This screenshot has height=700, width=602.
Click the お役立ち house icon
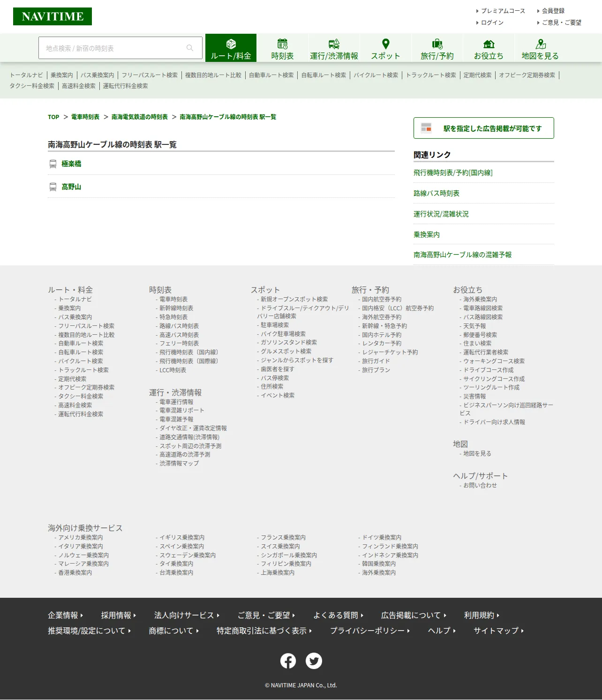point(489,44)
